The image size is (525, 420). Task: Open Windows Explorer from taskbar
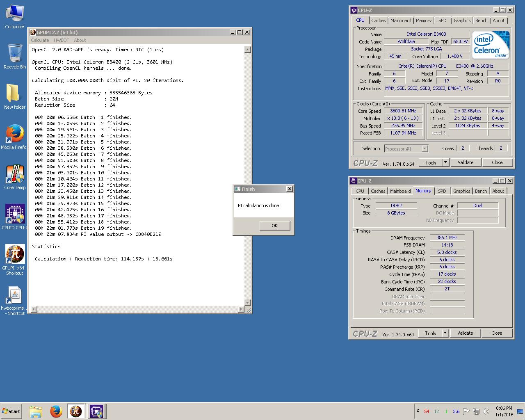click(36, 411)
